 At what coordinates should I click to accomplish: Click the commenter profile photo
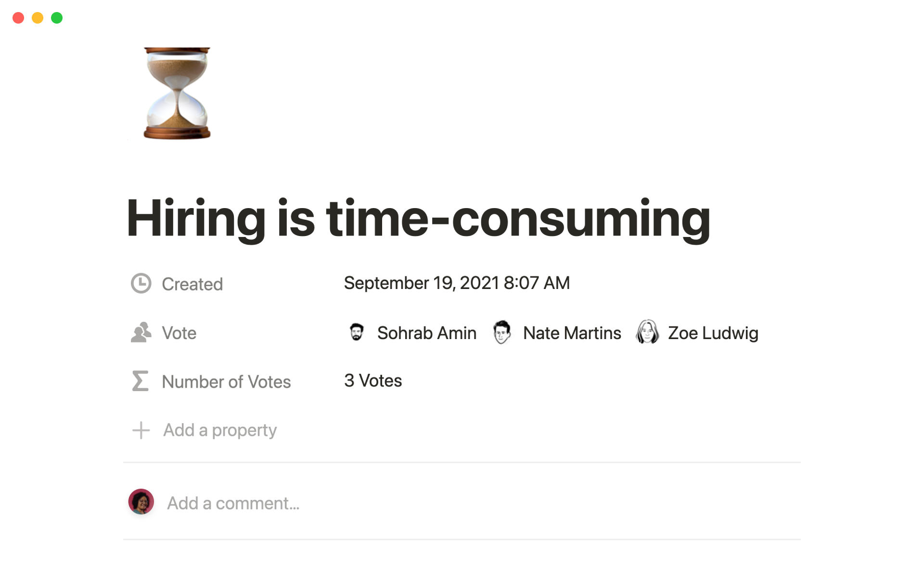point(141,502)
